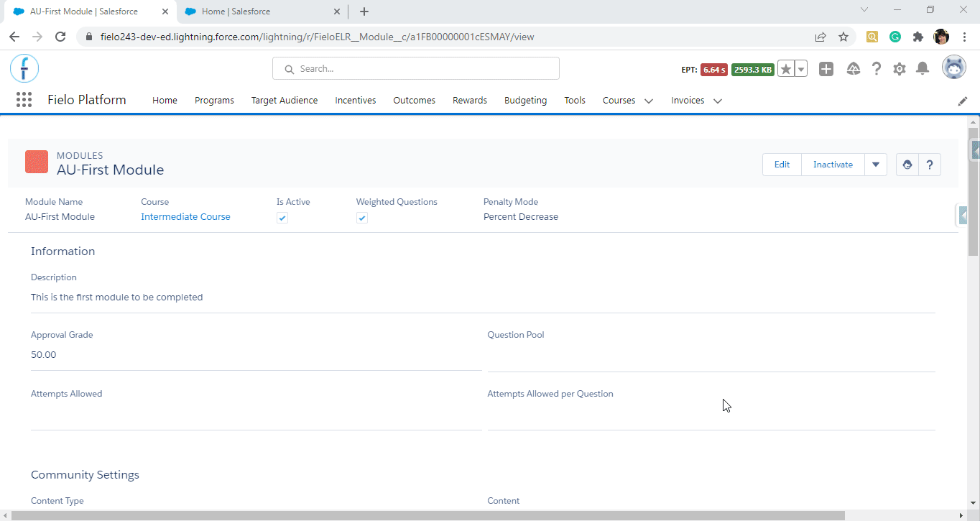Screen dimensions: 980x521
Task: Open the global actions plus icon
Action: [826, 69]
